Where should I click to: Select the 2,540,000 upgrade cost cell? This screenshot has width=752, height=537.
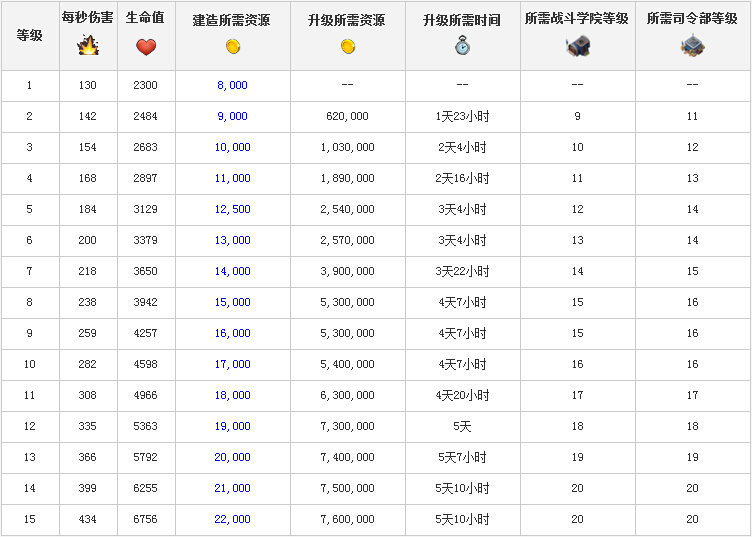pyautogui.click(x=348, y=210)
